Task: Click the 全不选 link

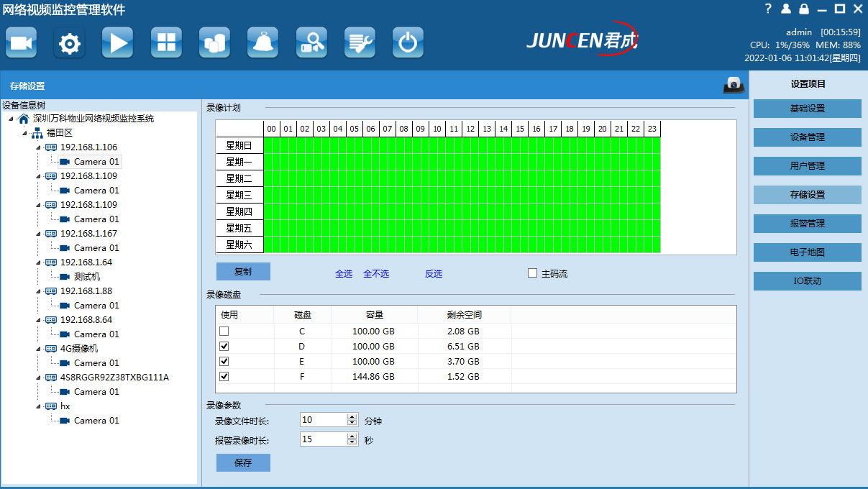Action: tap(376, 274)
